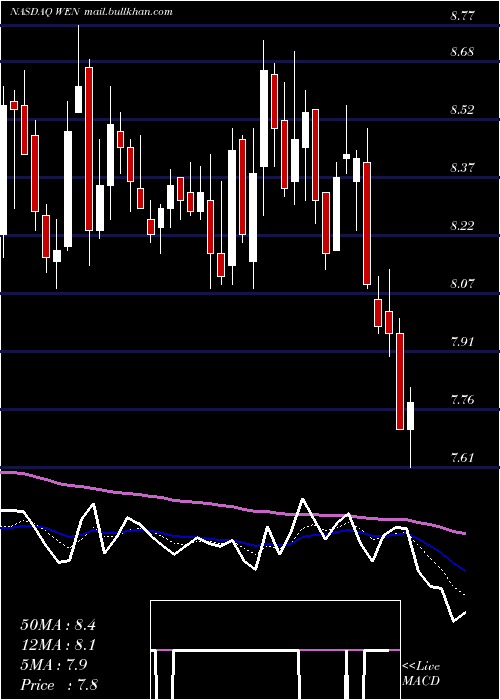Click the 7.91 price axis label
Screen dimensions: 500x700
pyautogui.click(x=462, y=342)
